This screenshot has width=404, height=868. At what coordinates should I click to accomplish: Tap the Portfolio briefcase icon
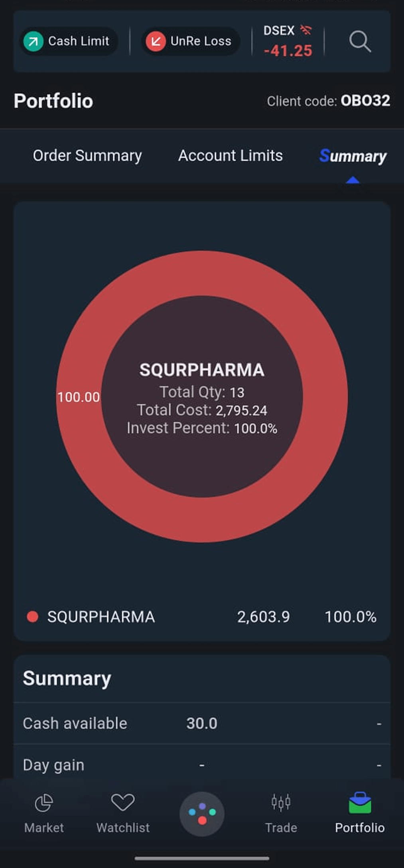[x=360, y=803]
